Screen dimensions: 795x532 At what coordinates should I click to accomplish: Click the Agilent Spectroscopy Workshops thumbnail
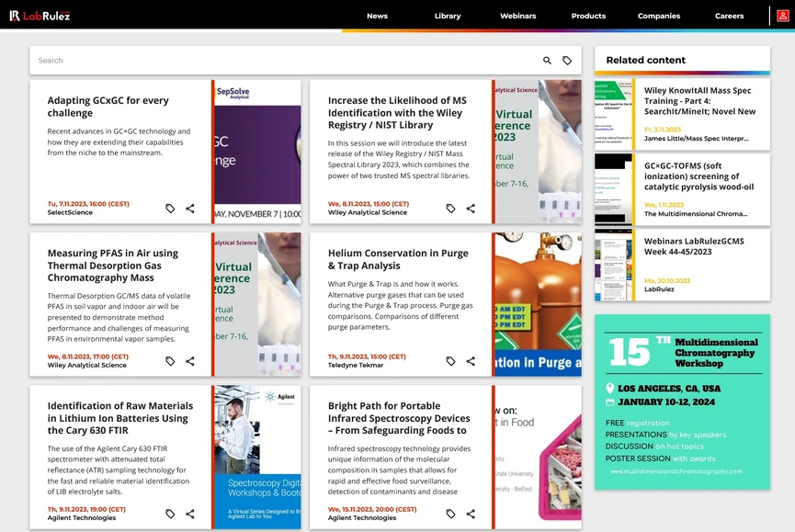click(257, 457)
